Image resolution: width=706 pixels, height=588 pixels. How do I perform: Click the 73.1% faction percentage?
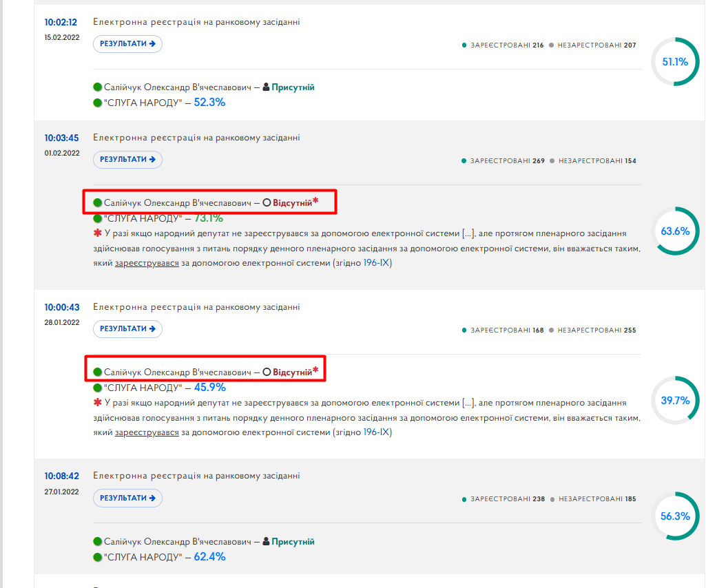click(209, 218)
